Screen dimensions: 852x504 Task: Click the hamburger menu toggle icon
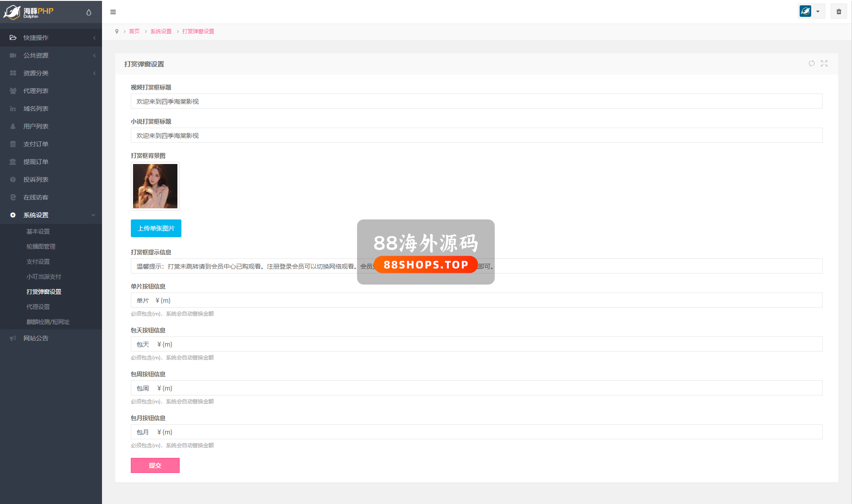(113, 12)
